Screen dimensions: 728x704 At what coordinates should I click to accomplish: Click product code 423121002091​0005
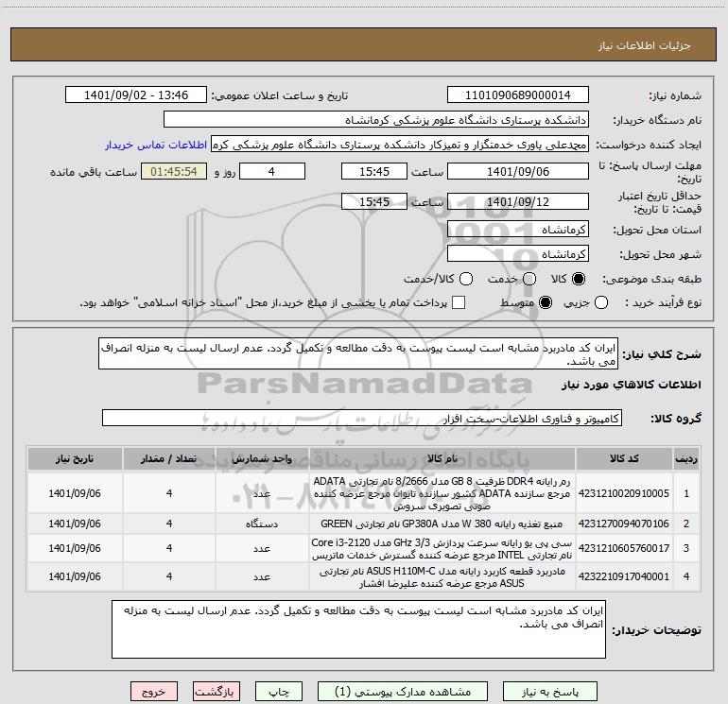click(x=624, y=493)
